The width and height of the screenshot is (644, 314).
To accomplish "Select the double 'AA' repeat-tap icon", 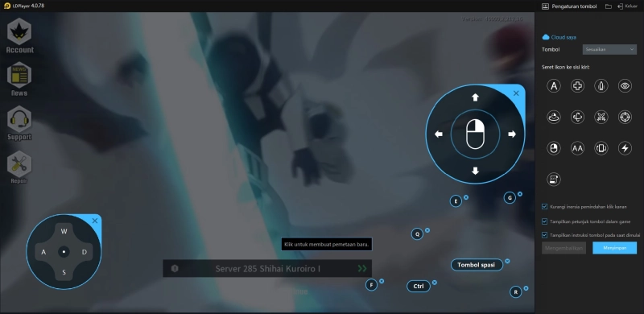I will click(x=577, y=148).
